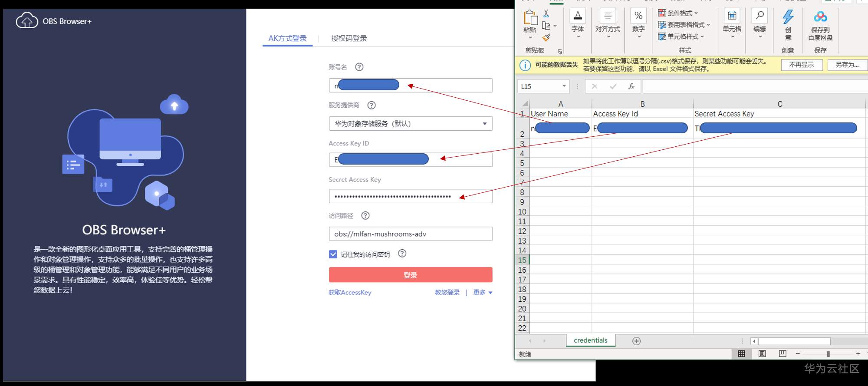This screenshot has height=386, width=868.
Task: Open the 数字 number format percent icon
Action: point(638,16)
